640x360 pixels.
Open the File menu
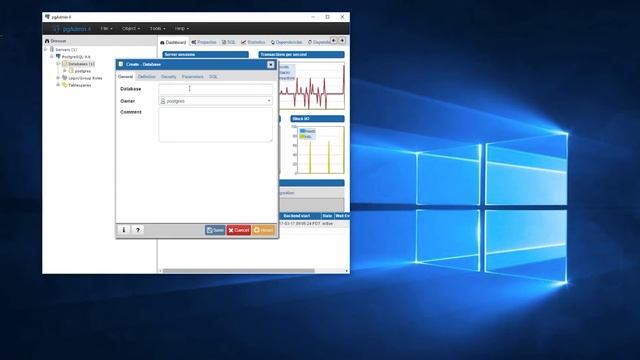point(107,29)
